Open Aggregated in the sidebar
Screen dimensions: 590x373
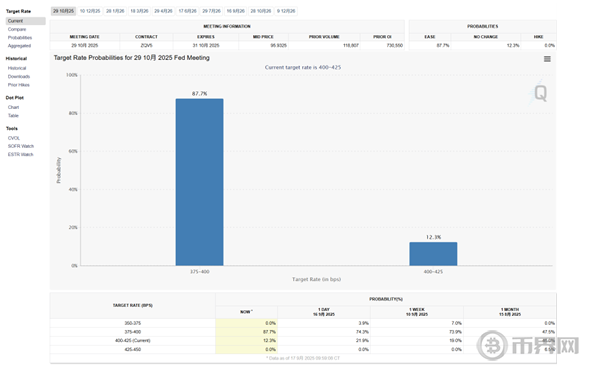pyautogui.click(x=19, y=46)
